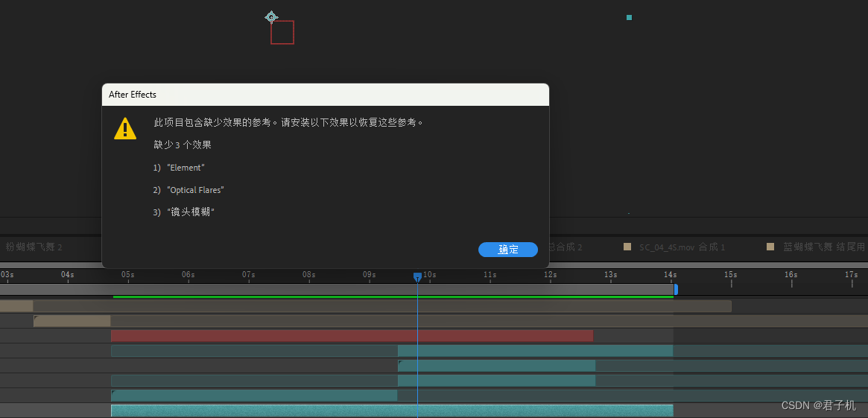The width and height of the screenshot is (868, 418).
Task: Click the yellow warning triangle icon
Action: (125, 128)
